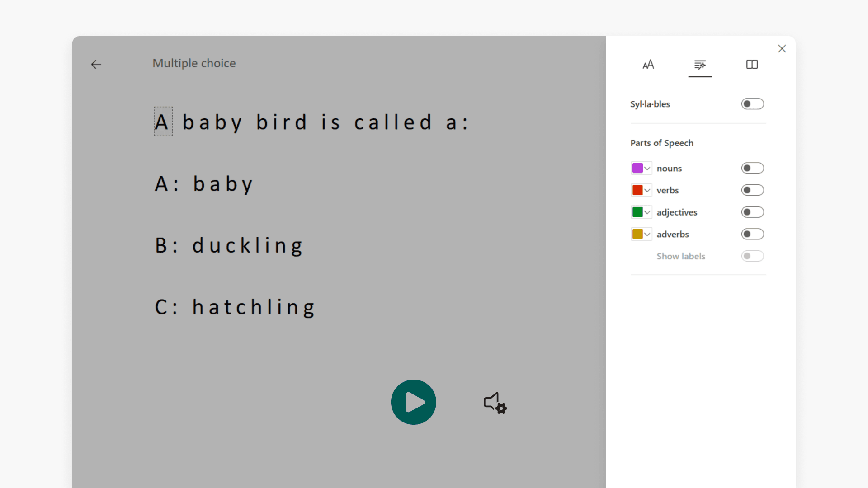Enable verbs highlighting
This screenshot has height=488, width=868.
752,190
